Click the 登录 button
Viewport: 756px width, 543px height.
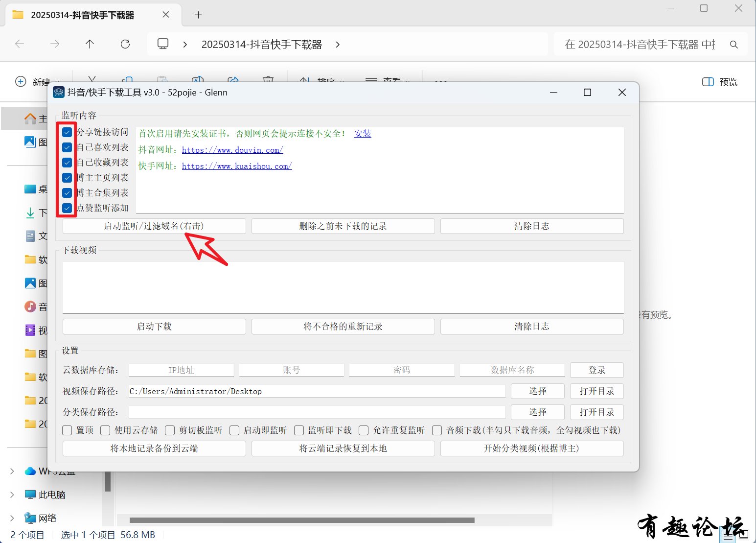597,370
